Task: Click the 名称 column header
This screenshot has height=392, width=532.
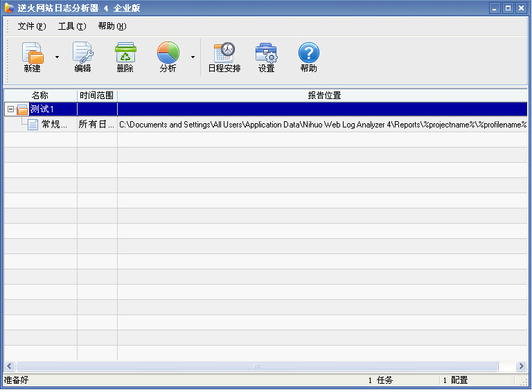Action: tap(40, 95)
